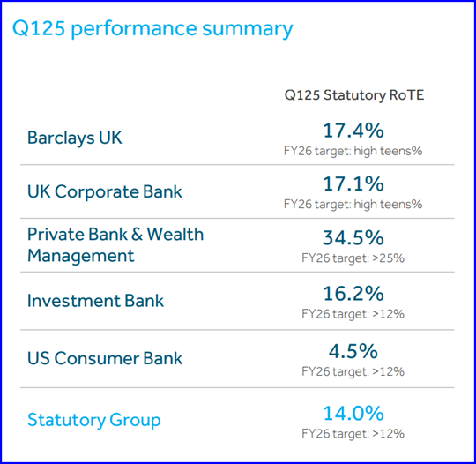
Task: Select the 4.5% US Consumer Bank figure
Action: [x=353, y=351]
